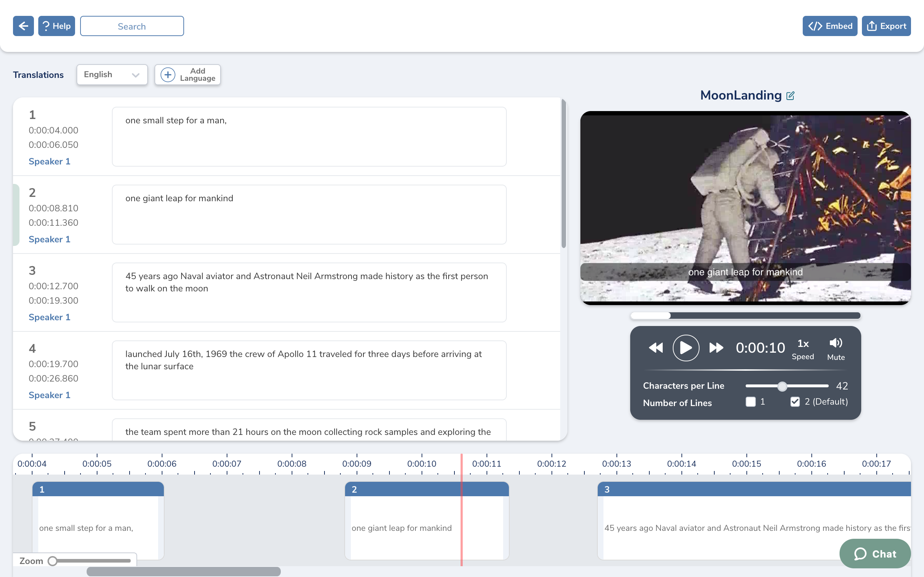This screenshot has height=577, width=924.
Task: Open the 1x Speed selector
Action: (803, 348)
